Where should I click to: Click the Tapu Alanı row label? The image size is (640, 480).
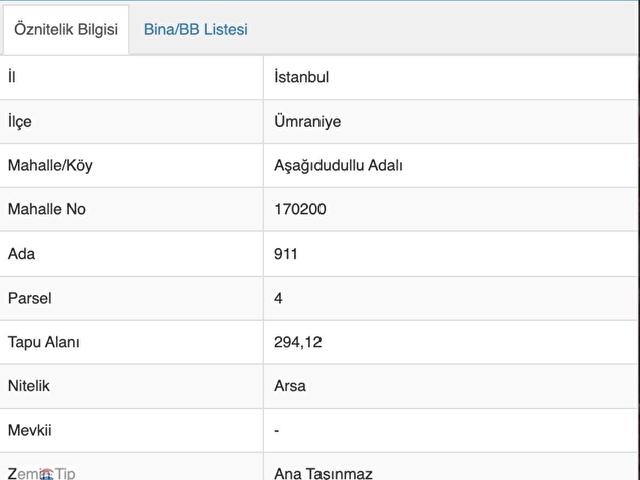(44, 342)
